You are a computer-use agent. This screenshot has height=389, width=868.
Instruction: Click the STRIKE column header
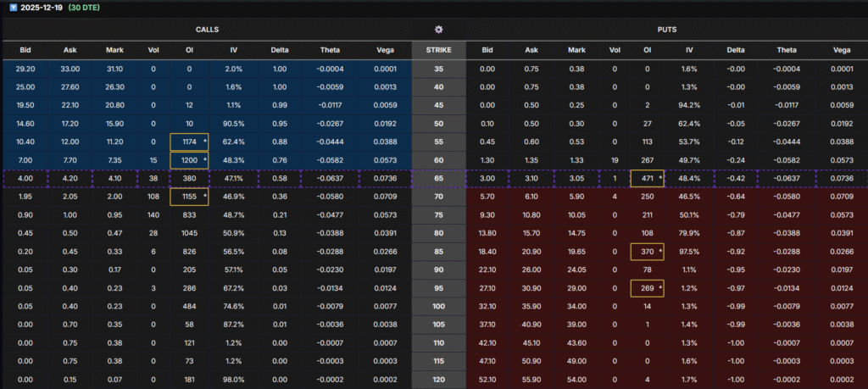tap(438, 50)
